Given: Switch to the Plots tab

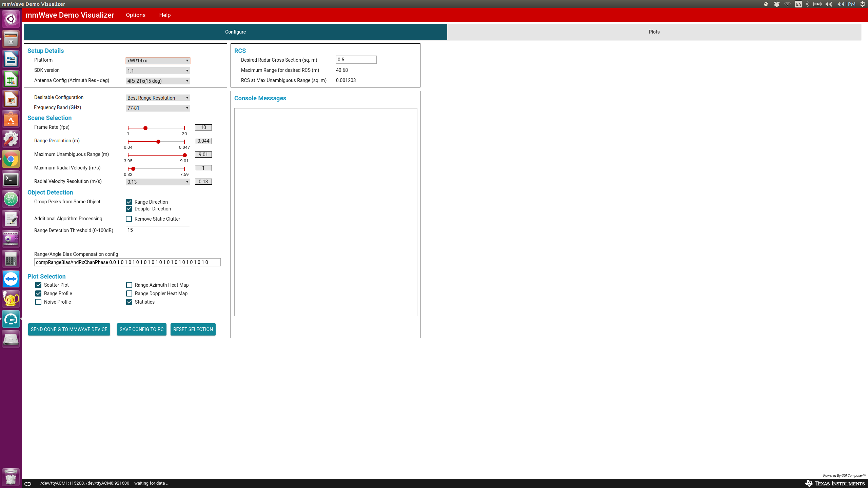Looking at the screenshot, I should coord(654,32).
